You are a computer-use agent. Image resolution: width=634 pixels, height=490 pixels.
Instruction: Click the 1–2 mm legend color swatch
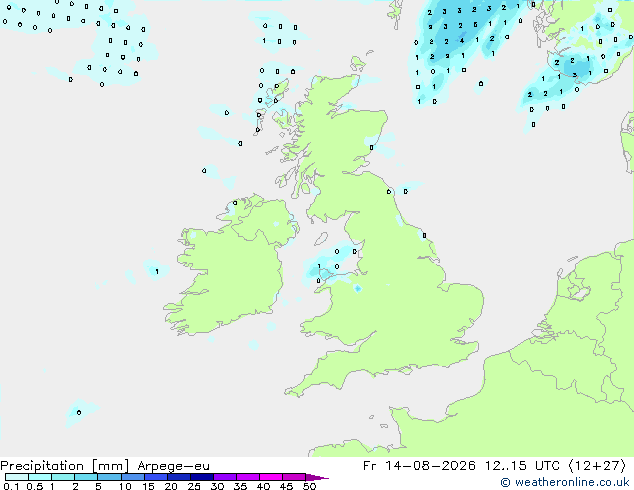point(63,477)
